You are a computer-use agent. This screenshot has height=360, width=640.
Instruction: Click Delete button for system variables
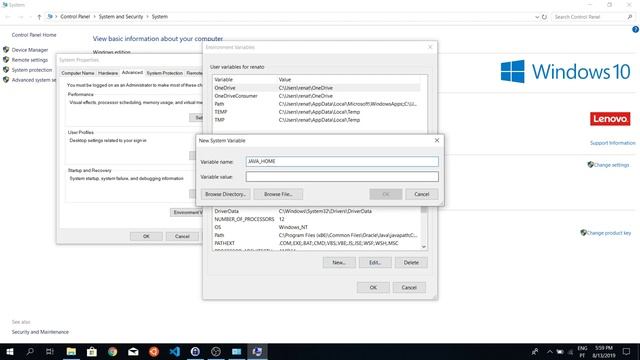coord(411,262)
